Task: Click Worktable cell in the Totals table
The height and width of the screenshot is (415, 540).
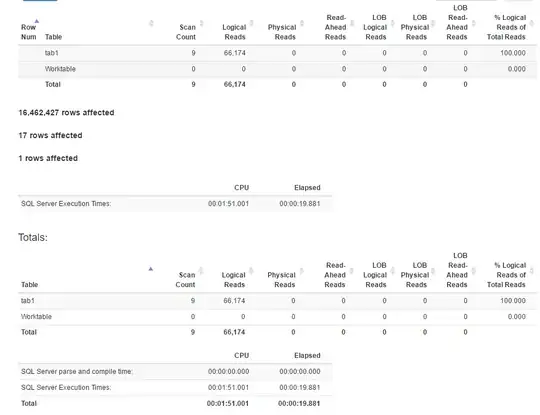Action: pos(36,317)
